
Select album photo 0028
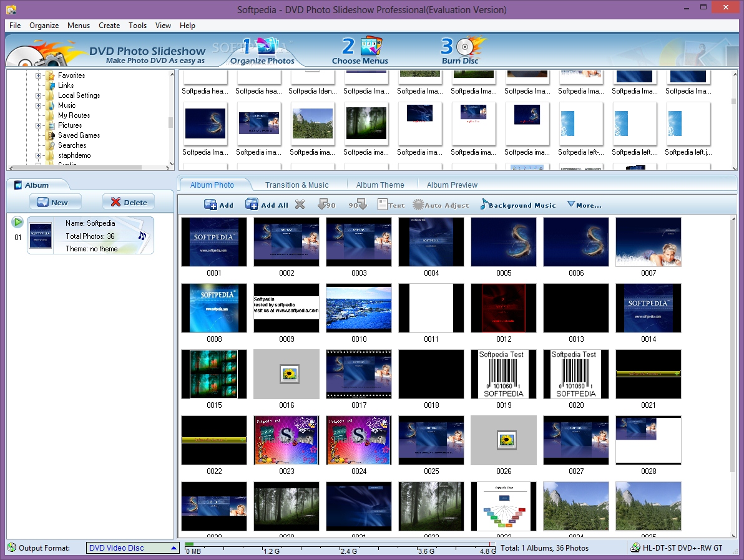coord(648,440)
